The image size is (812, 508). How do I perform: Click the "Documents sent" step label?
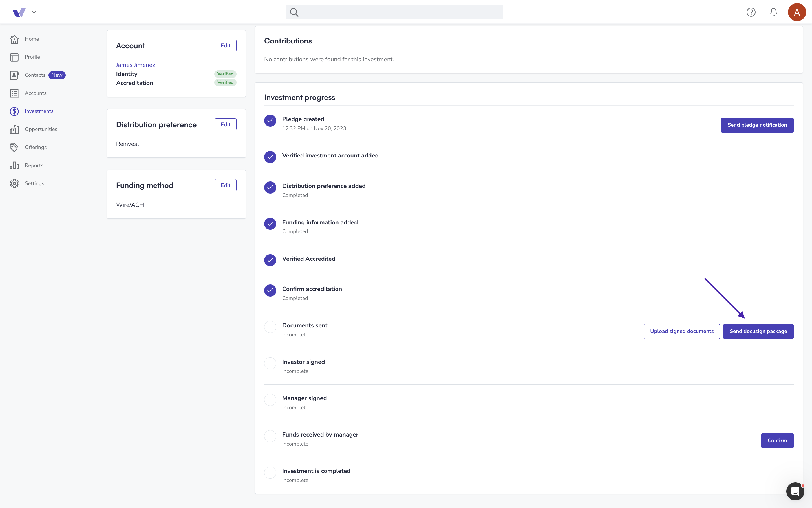point(305,326)
